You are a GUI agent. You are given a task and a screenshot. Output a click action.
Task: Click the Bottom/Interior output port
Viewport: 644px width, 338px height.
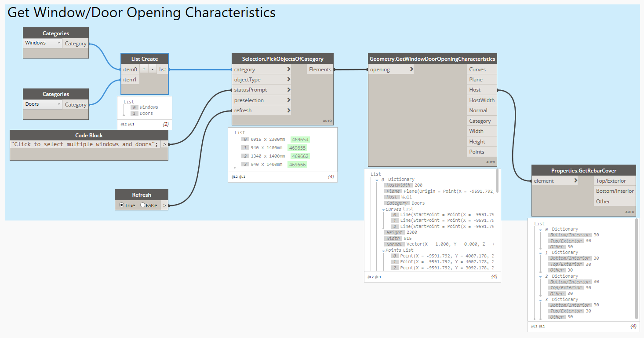(x=615, y=191)
